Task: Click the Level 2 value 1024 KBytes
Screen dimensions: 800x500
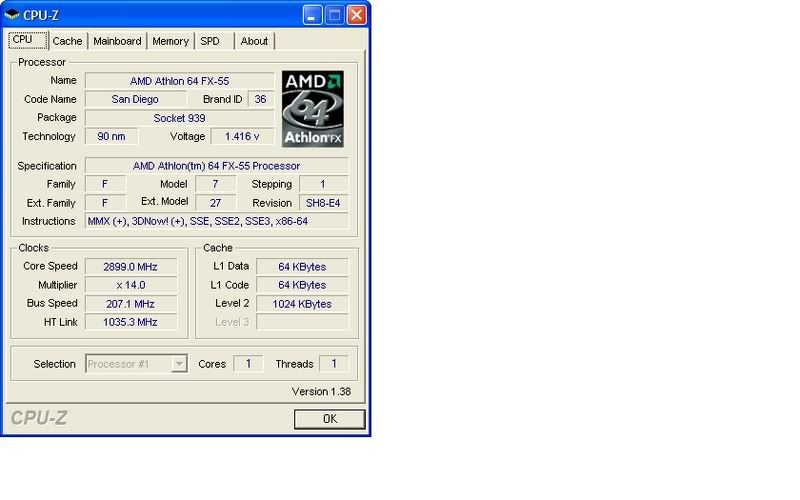Action: tap(302, 304)
